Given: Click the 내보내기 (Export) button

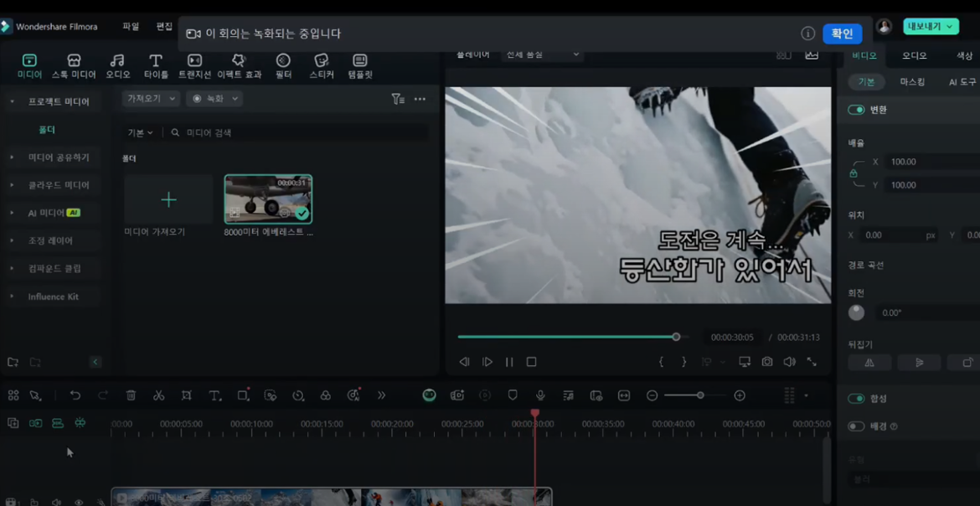Looking at the screenshot, I should pos(931,27).
